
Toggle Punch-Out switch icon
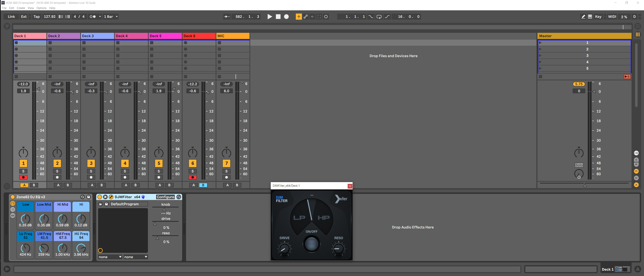pos(387,16)
